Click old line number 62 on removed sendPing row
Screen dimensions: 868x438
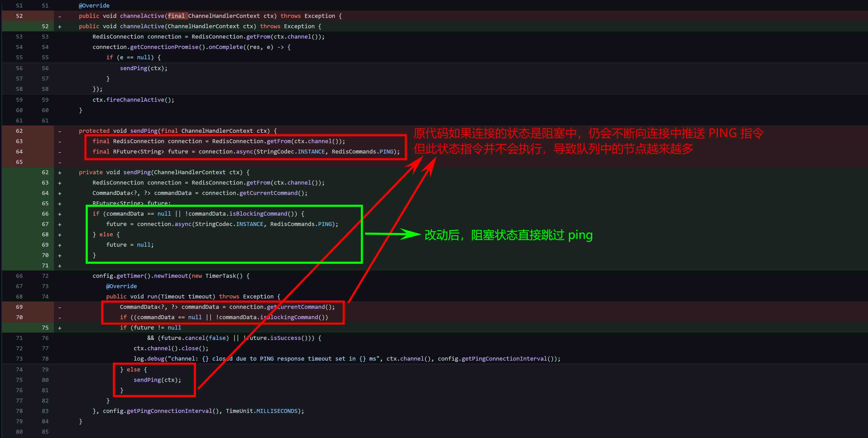(19, 131)
